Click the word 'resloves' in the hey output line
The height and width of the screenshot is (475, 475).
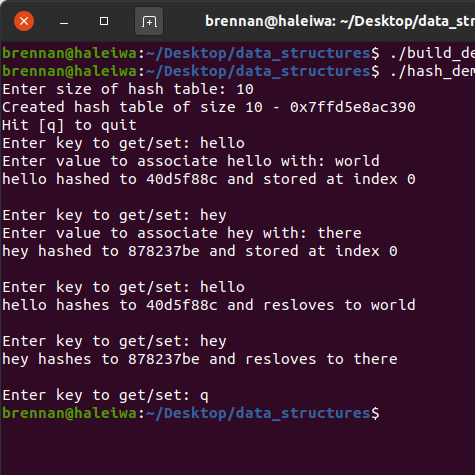click(x=281, y=359)
